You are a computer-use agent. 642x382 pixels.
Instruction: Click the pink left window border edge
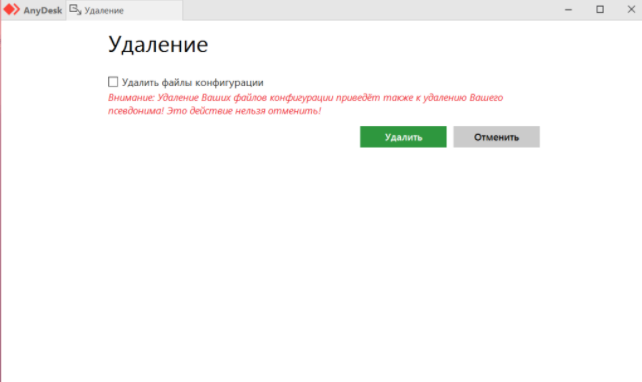[1, 205]
